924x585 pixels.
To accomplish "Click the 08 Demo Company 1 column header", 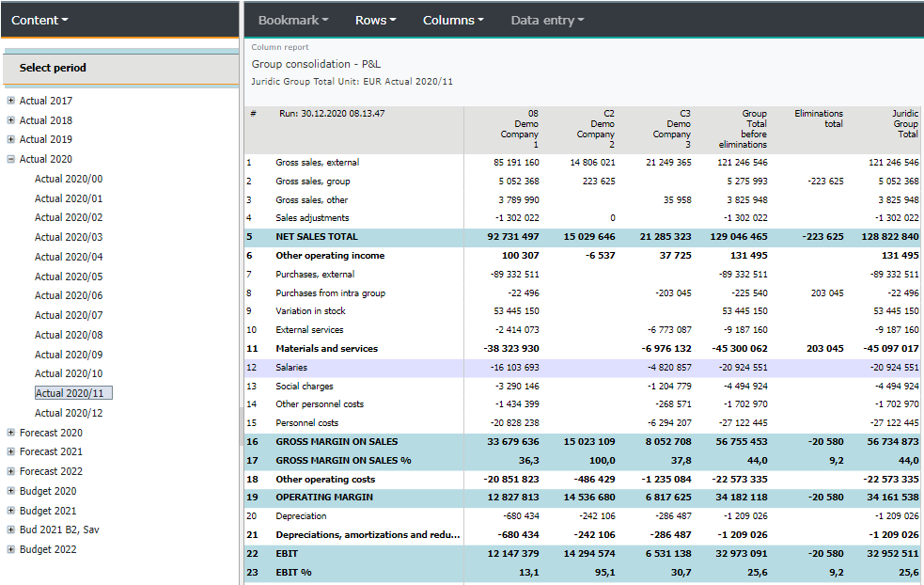I will point(519,129).
